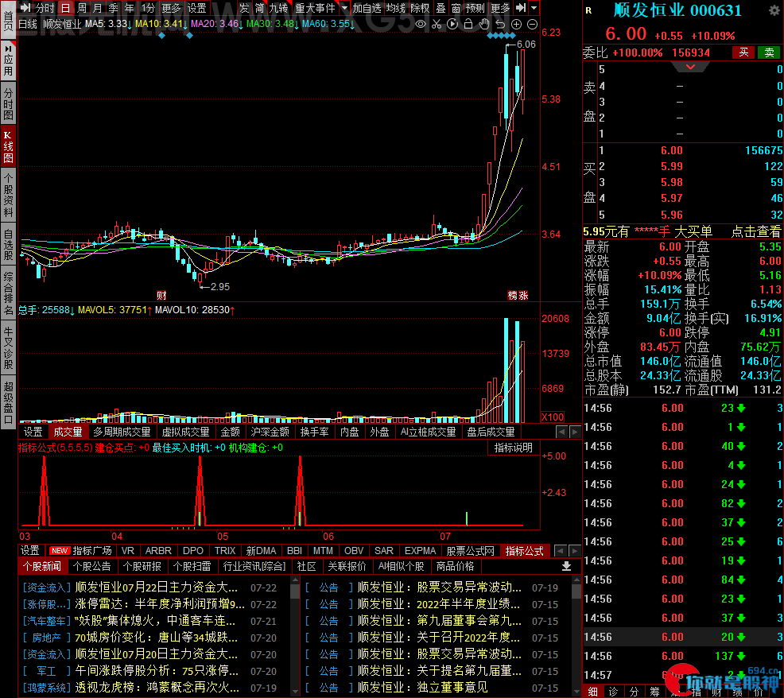Click the 窗 window layout button

point(456,8)
